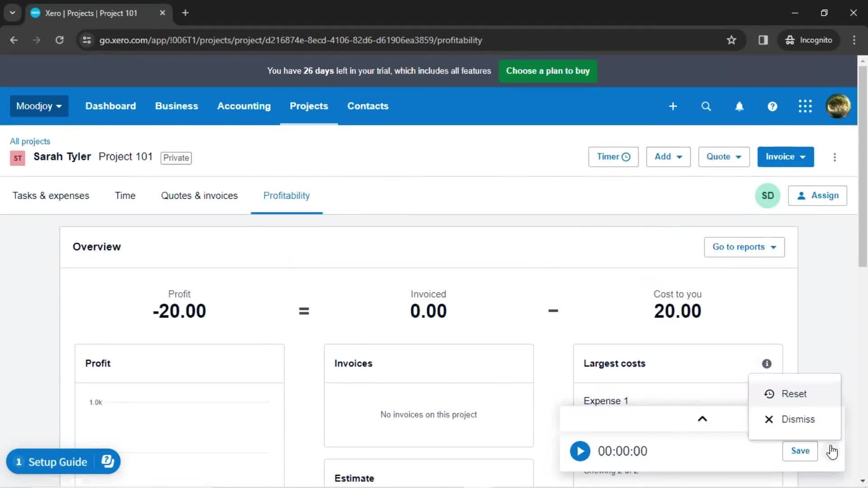The height and width of the screenshot is (488, 868).
Task: Open the tab search dropdown arrow
Action: 13,13
